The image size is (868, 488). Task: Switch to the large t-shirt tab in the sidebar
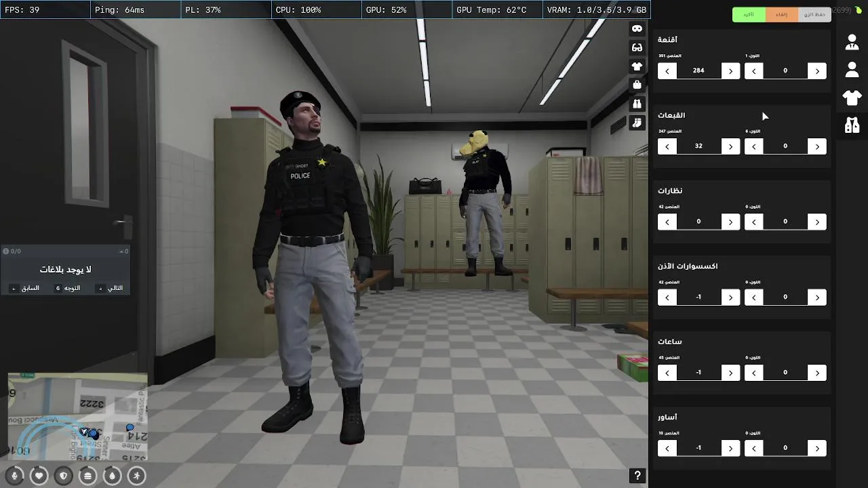click(852, 98)
